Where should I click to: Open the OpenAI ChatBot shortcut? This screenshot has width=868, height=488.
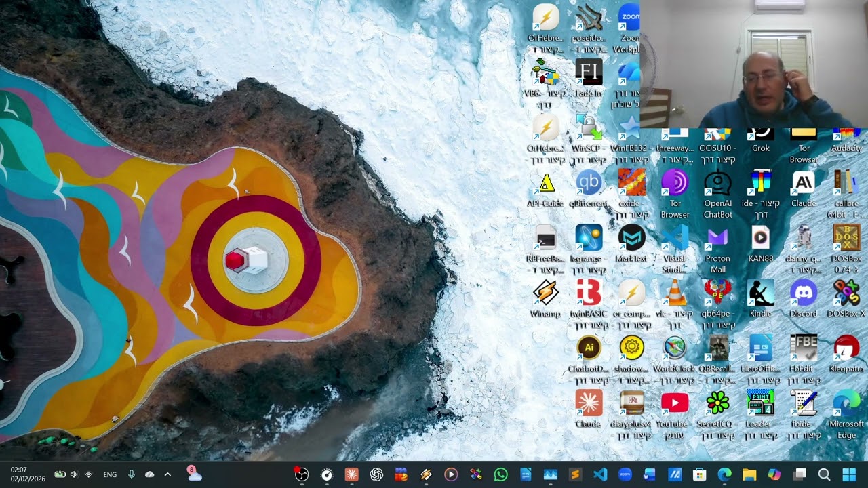click(x=717, y=182)
